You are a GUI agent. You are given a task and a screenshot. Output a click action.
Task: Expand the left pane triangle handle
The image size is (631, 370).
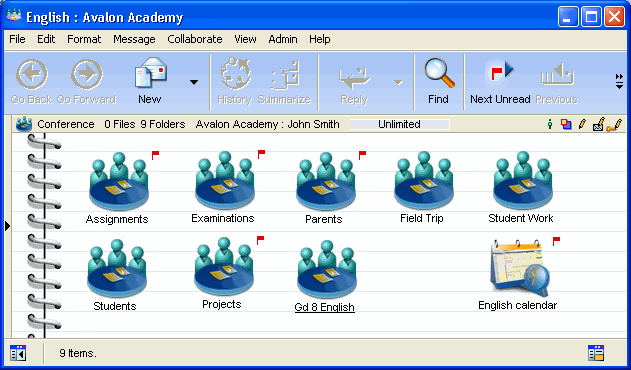click(x=7, y=226)
